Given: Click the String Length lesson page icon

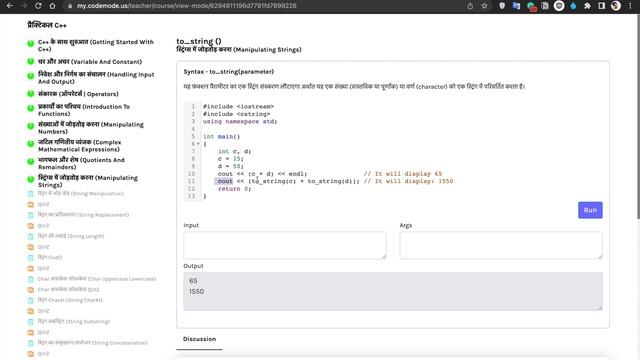Looking at the screenshot, I should (x=31, y=236).
